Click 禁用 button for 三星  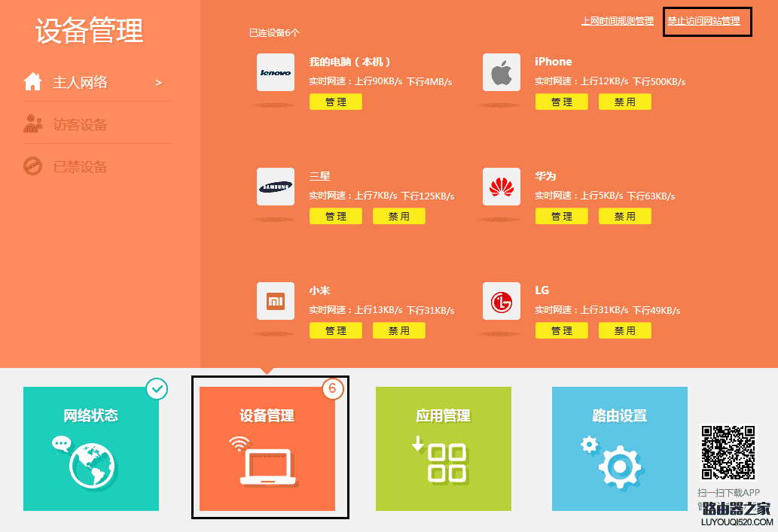[399, 216]
